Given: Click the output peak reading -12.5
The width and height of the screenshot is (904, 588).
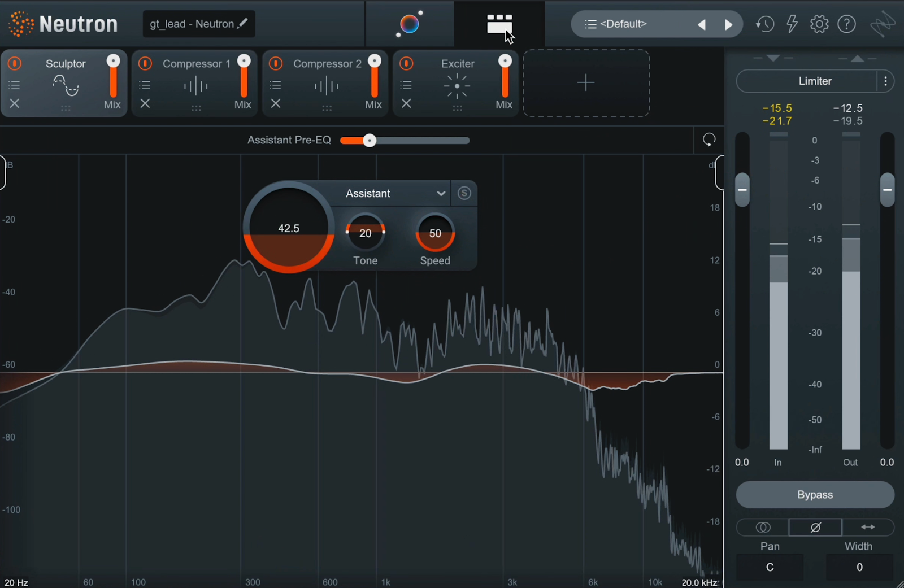Looking at the screenshot, I should tap(847, 108).
